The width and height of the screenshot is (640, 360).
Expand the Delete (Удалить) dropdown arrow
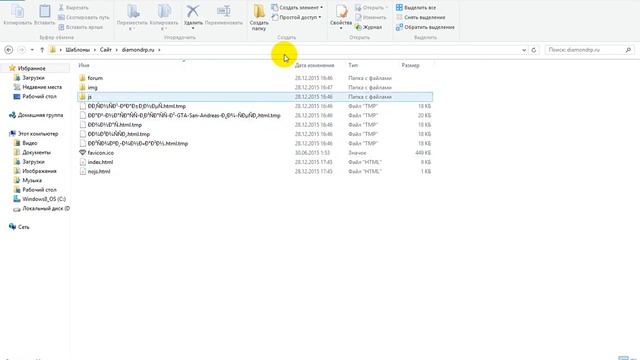tap(193, 29)
